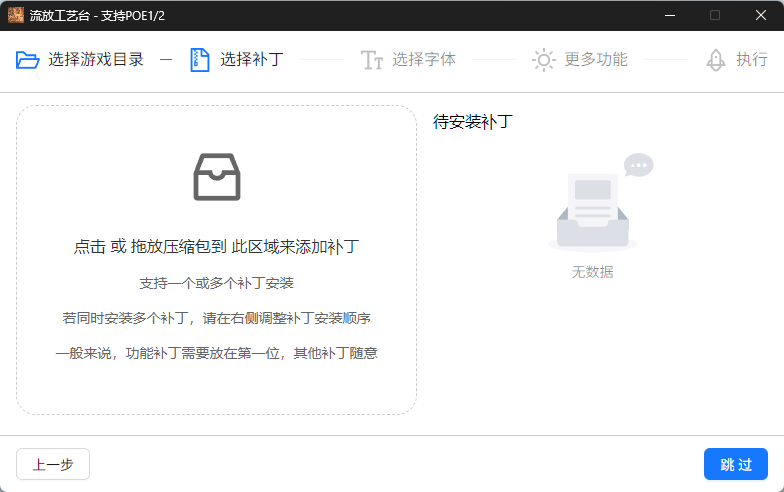This screenshot has width=784, height=492.
Task: Click the 待安装补丁 heading
Action: (473, 122)
